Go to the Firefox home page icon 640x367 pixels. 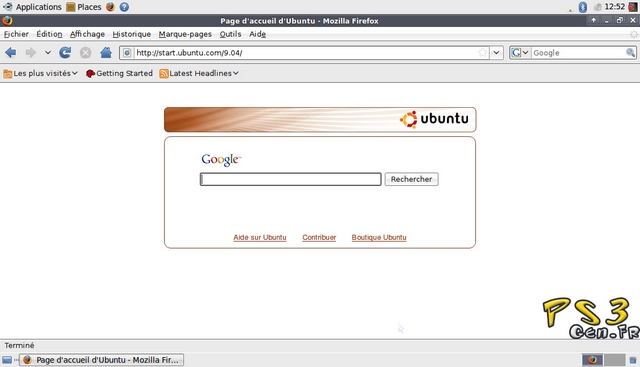106,53
